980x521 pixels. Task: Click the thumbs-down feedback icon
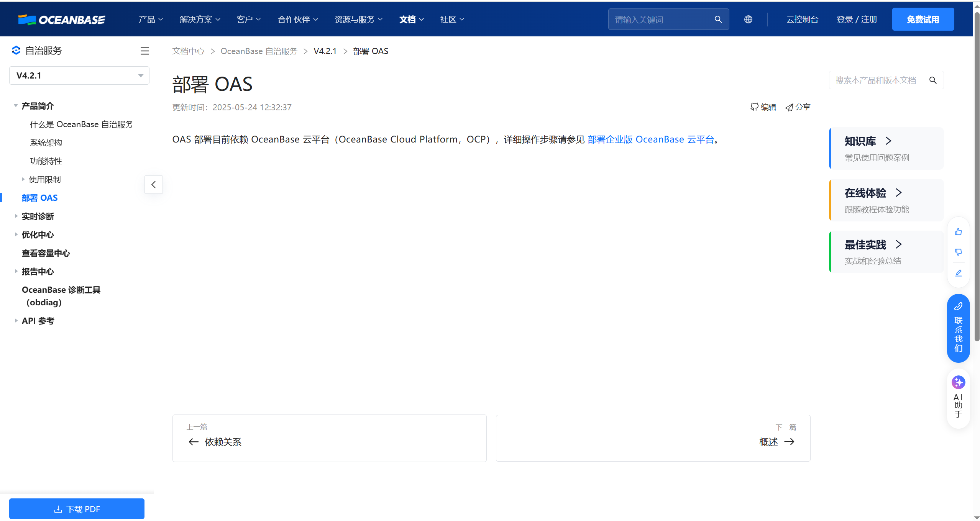coord(958,252)
